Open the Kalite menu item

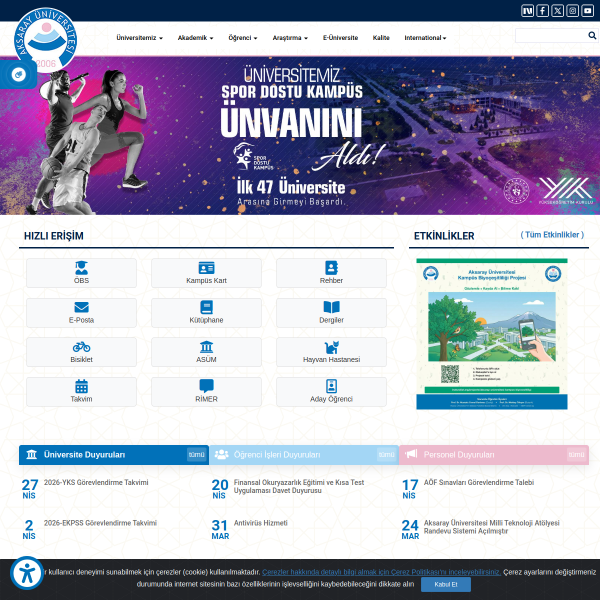381,38
